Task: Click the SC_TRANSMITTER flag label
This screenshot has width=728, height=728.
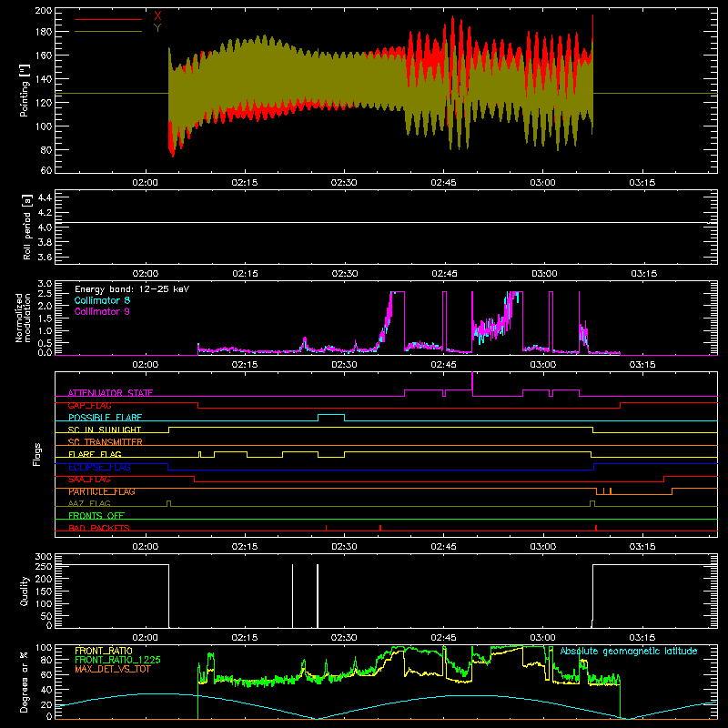Action: pos(106,442)
